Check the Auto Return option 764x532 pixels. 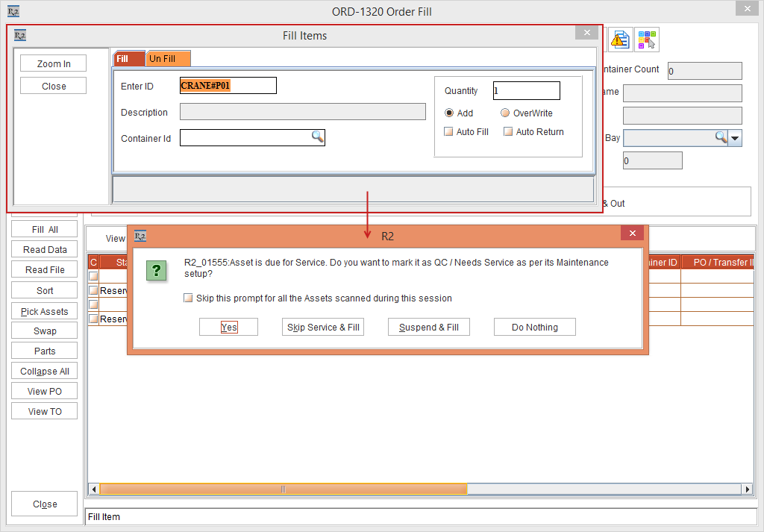508,132
